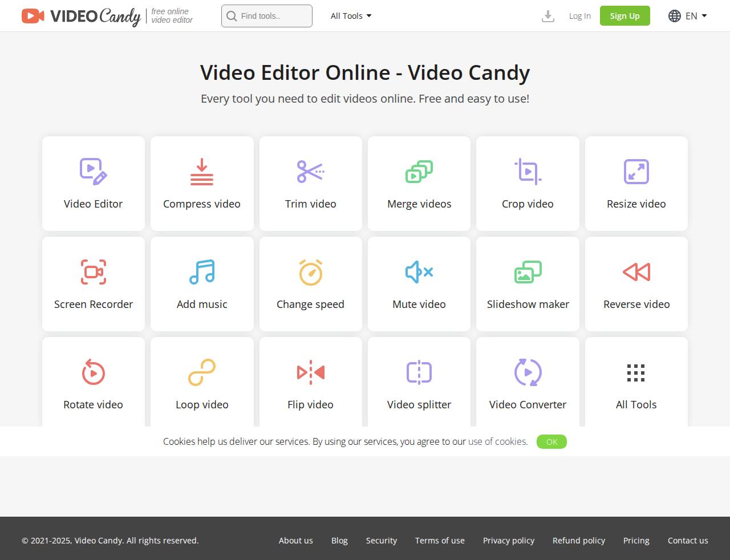Image resolution: width=730 pixels, height=560 pixels.
Task: Open the Mute video speaker icon
Action: pos(419,272)
